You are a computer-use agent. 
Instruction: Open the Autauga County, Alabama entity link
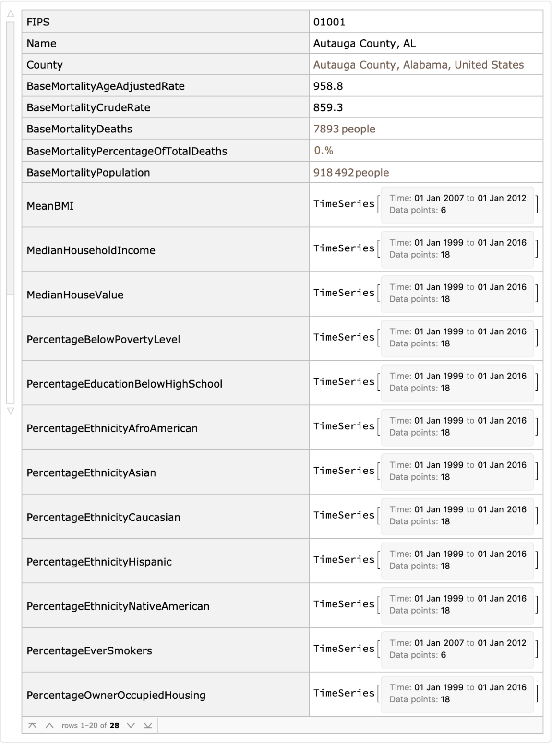click(418, 65)
